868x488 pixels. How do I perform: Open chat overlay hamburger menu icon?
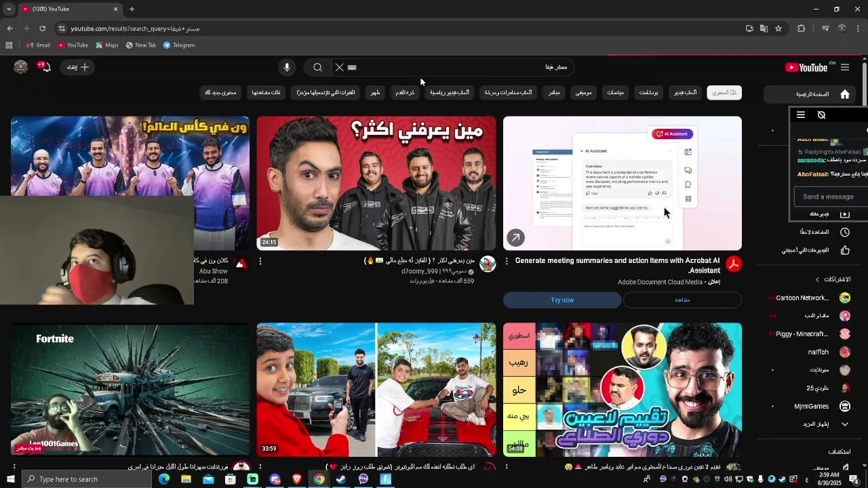point(801,115)
